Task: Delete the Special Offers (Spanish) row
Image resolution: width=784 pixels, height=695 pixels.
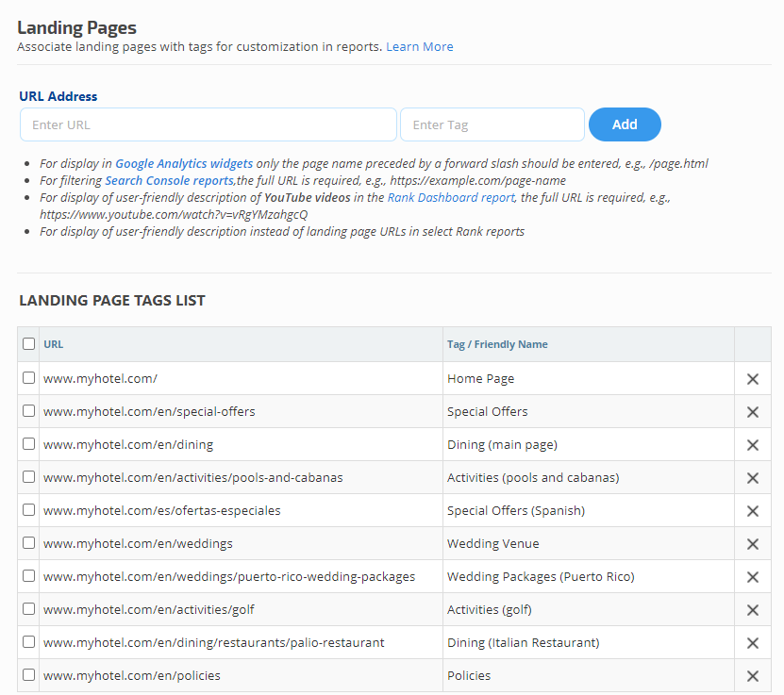Action: coord(753,511)
